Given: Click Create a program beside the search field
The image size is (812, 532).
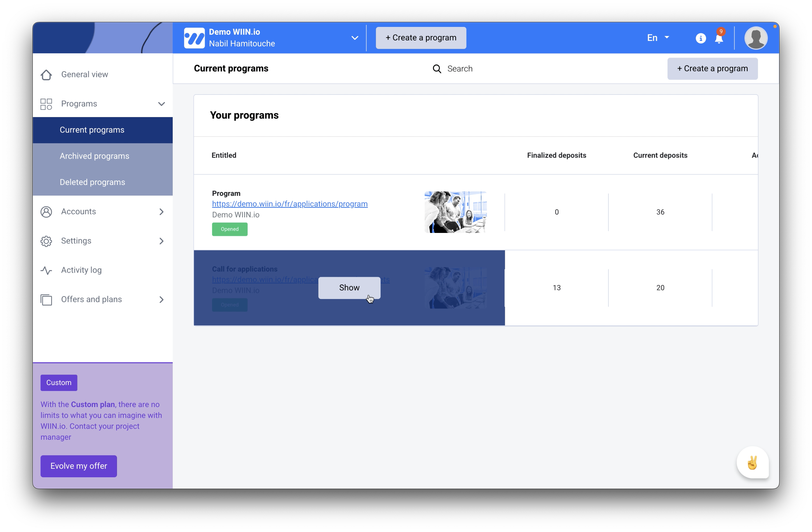Looking at the screenshot, I should tap(712, 68).
